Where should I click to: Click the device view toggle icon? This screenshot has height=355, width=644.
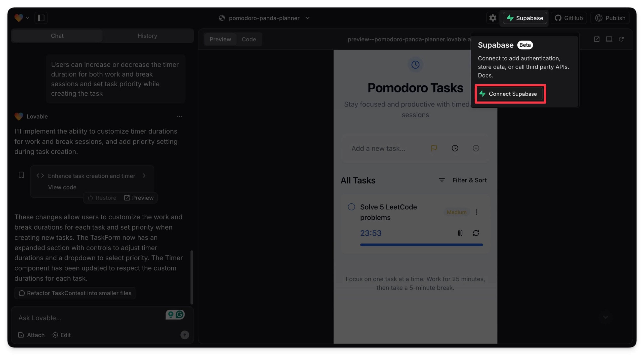[x=609, y=39]
